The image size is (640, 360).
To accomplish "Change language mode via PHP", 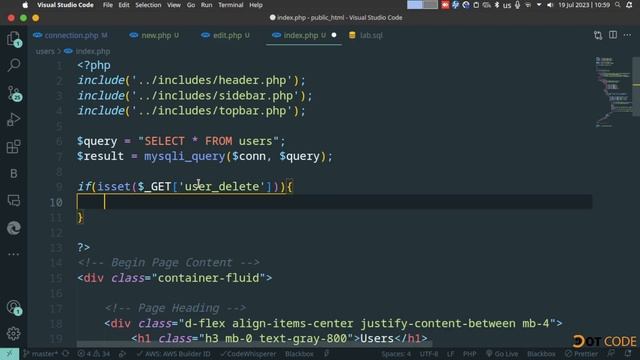I will tap(469, 354).
